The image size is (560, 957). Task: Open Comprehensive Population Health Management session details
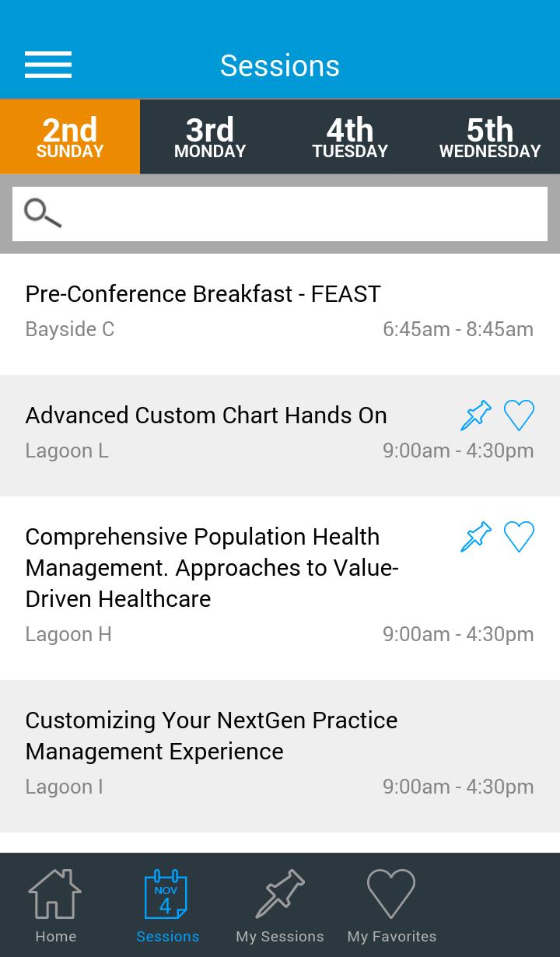(212, 568)
